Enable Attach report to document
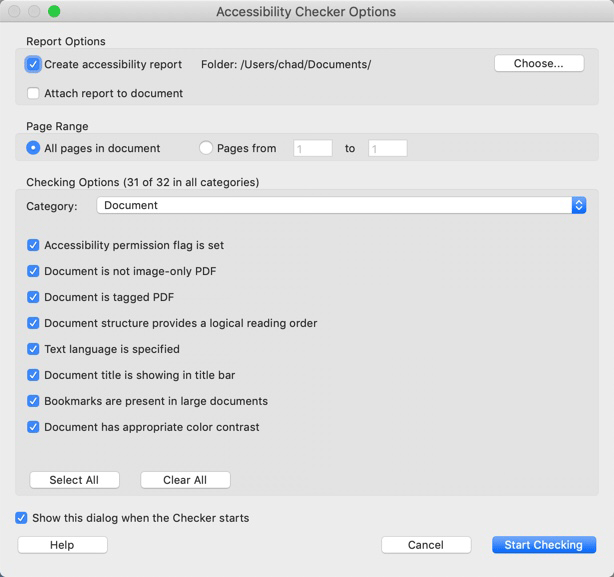This screenshot has height=577, width=614. [33, 93]
